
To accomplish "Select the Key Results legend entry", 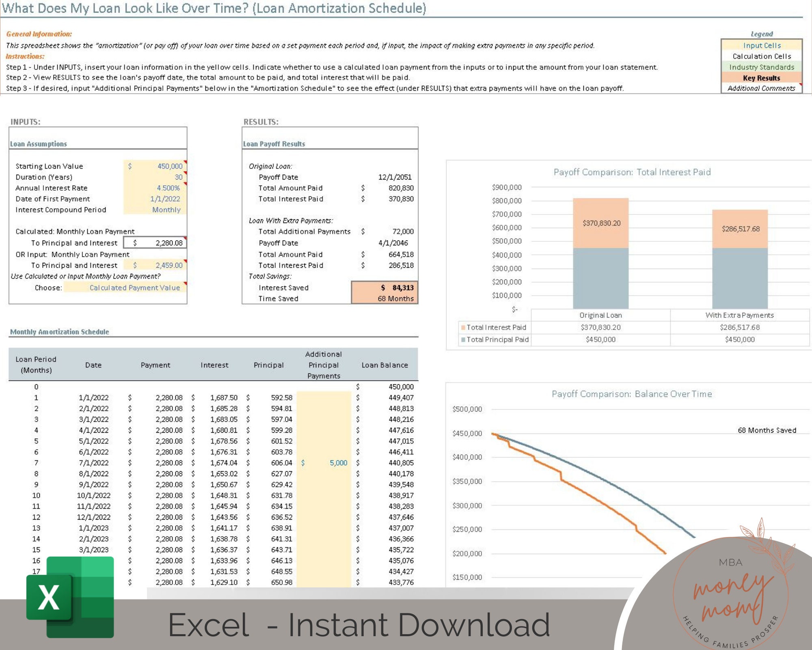I will [762, 78].
